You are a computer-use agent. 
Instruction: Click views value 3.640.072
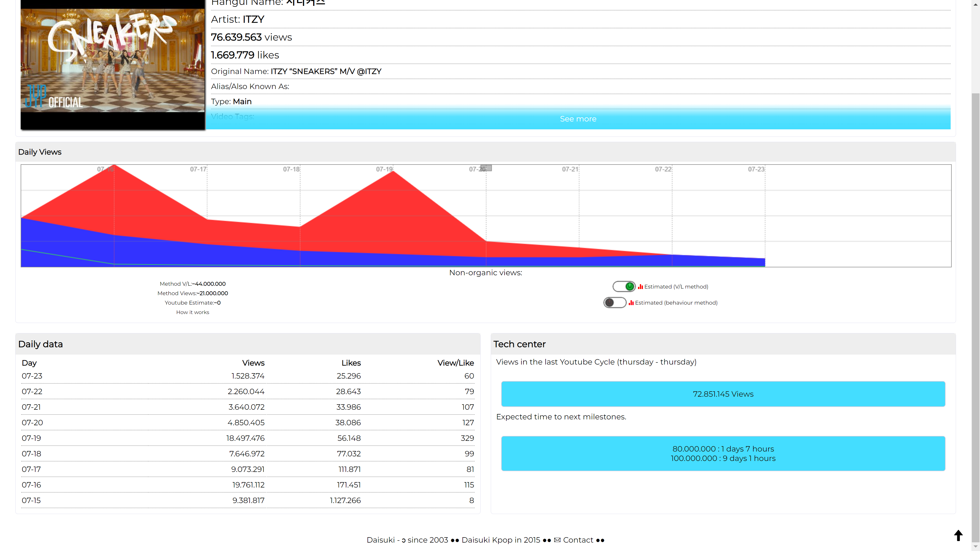[246, 407]
